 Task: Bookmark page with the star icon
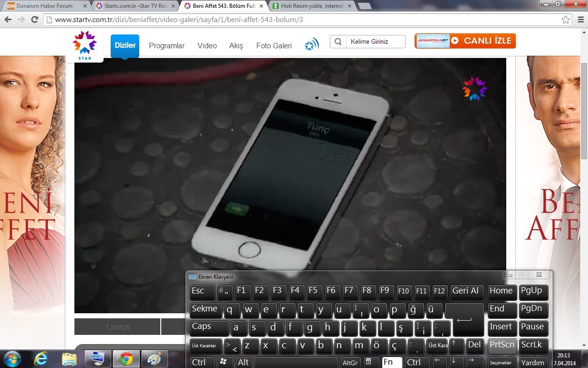coord(566,20)
